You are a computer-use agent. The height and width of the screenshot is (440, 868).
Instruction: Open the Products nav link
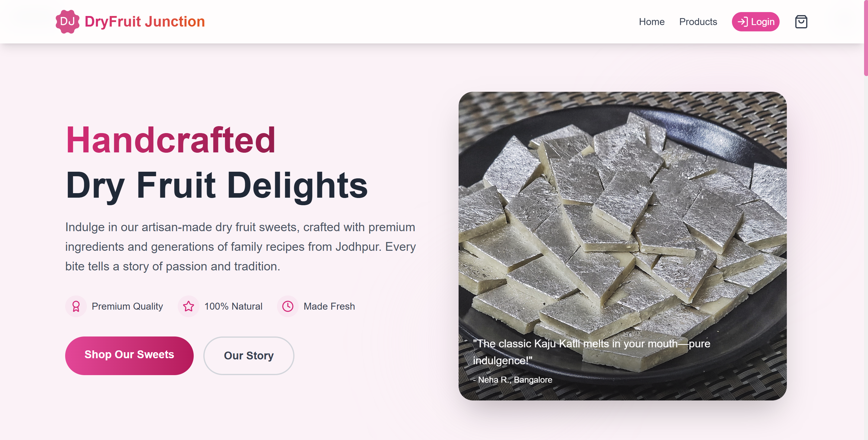click(x=698, y=22)
